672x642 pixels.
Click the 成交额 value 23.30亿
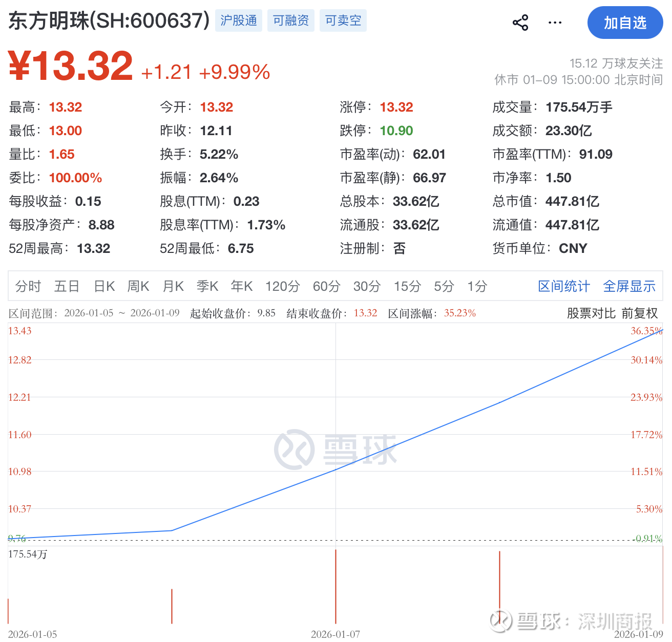coord(569,131)
